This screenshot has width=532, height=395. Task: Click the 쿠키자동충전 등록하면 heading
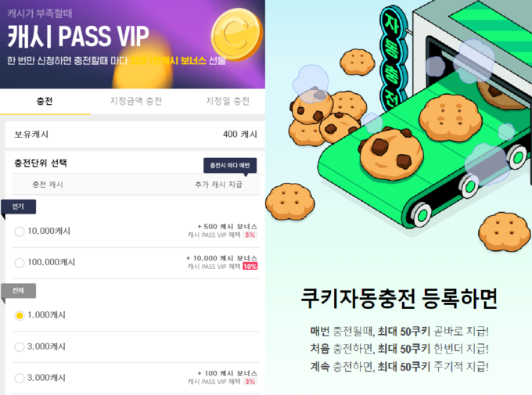pos(399,299)
